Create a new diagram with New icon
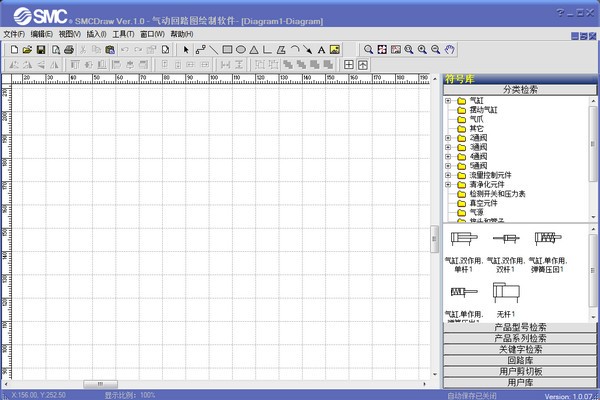 coord(14,49)
